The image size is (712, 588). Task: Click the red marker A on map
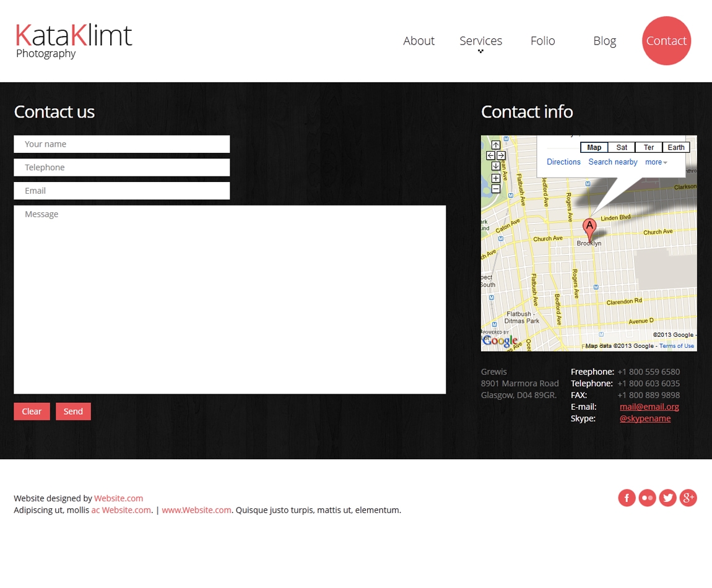tap(589, 227)
